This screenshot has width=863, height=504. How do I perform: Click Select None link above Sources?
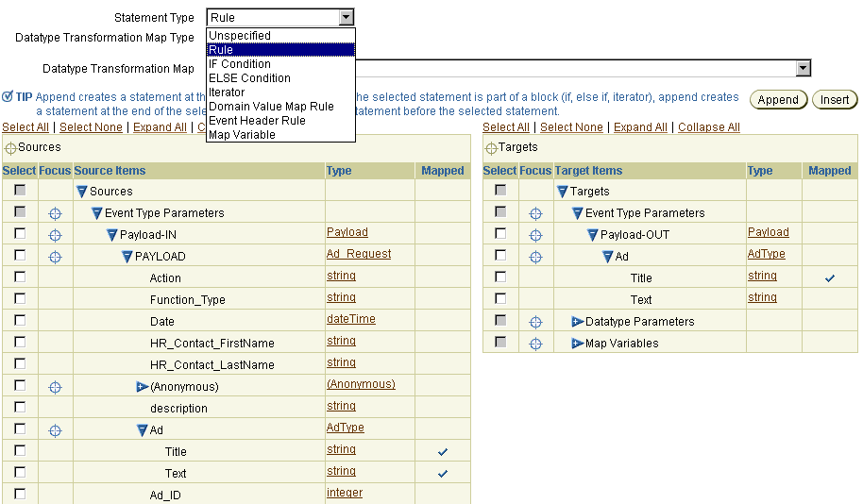(x=91, y=127)
